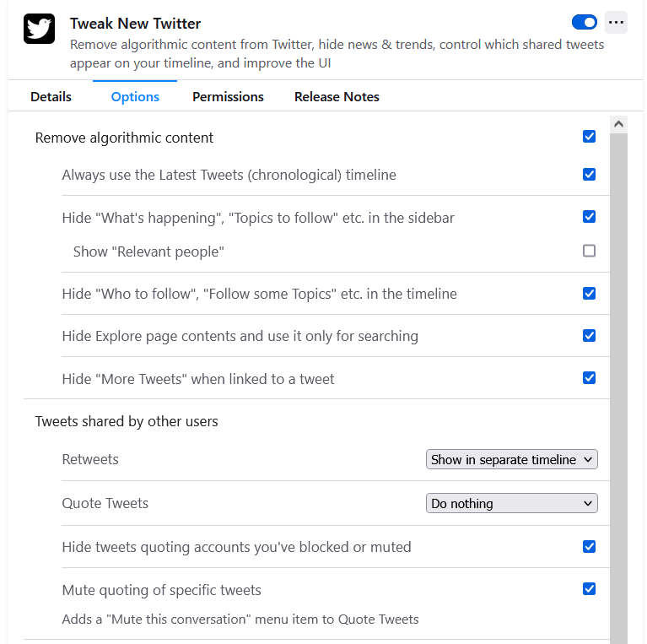Disable the Tweak New Twitter extension toggle
The height and width of the screenshot is (644, 647).
pos(585,22)
